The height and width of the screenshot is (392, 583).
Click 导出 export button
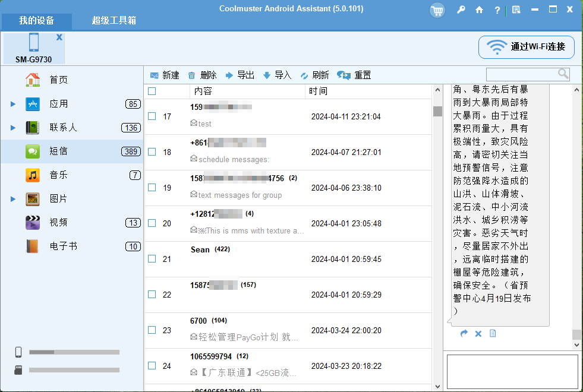(240, 75)
